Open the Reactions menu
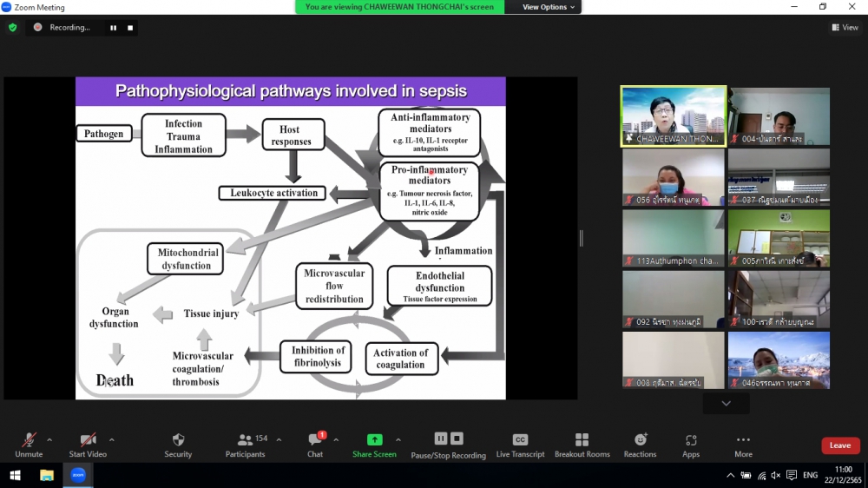868x488 pixels. pyautogui.click(x=640, y=440)
